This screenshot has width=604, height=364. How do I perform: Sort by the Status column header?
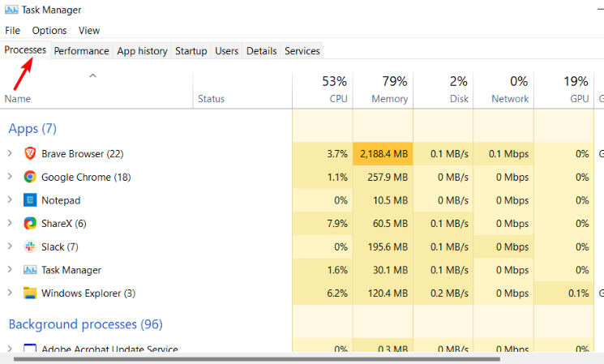tap(242, 91)
